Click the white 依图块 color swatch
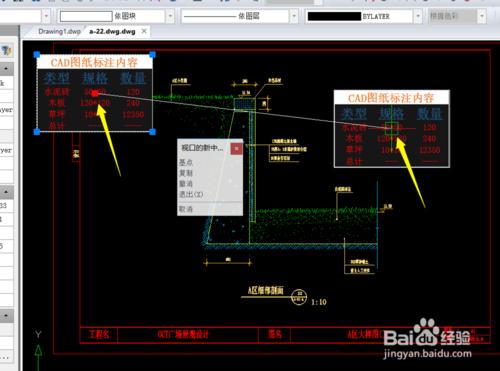Screen dimensions: 500x371 (x=86, y=16)
